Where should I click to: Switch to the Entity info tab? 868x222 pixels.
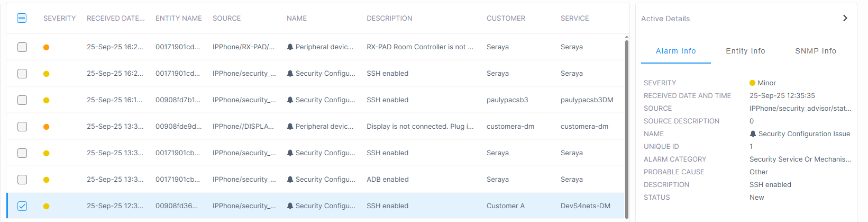[745, 51]
